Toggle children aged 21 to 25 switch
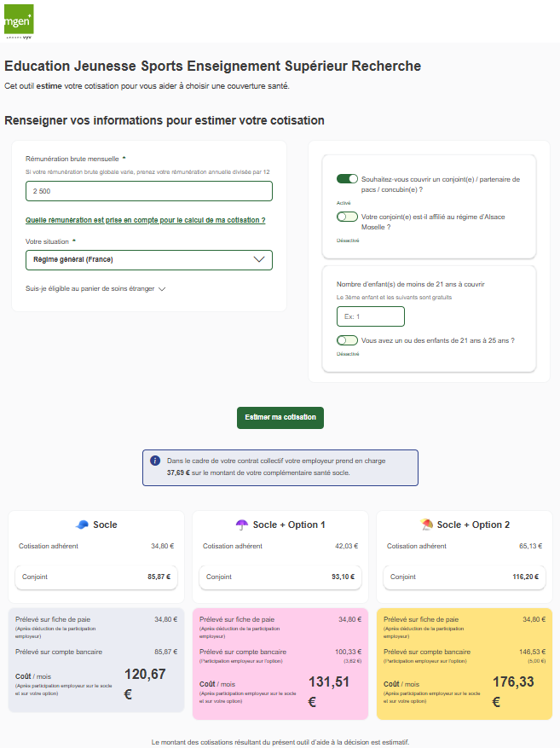Image resolution: width=560 pixels, height=748 pixels. point(347,340)
